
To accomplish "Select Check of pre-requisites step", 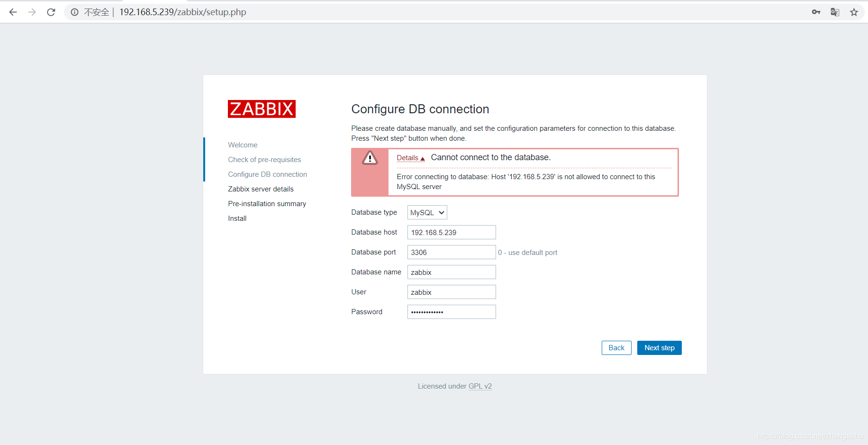I will point(264,160).
